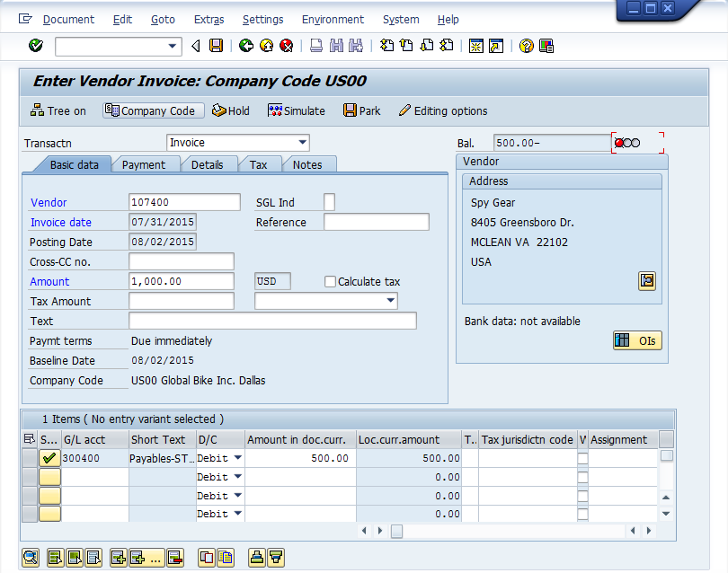The height and width of the screenshot is (573, 728).
Task: Click the Tree on button
Action: (x=58, y=110)
